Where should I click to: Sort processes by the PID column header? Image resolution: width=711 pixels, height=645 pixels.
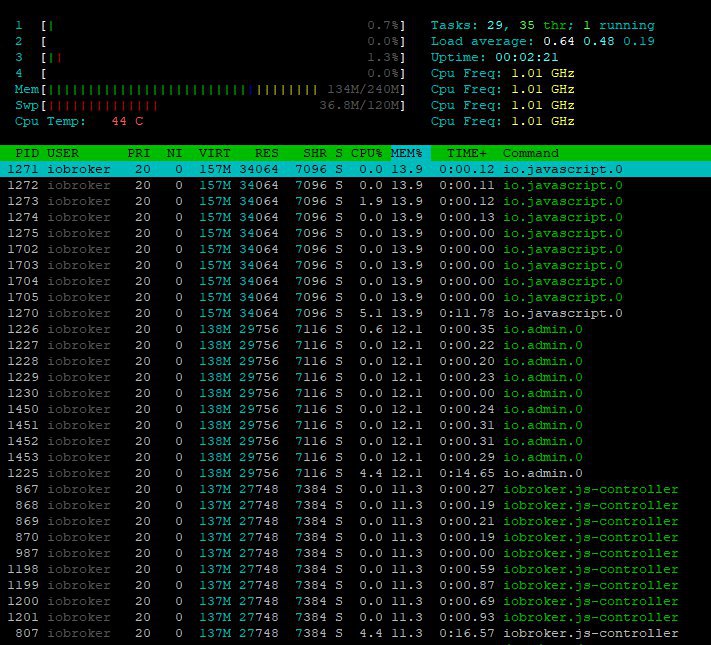[27, 153]
